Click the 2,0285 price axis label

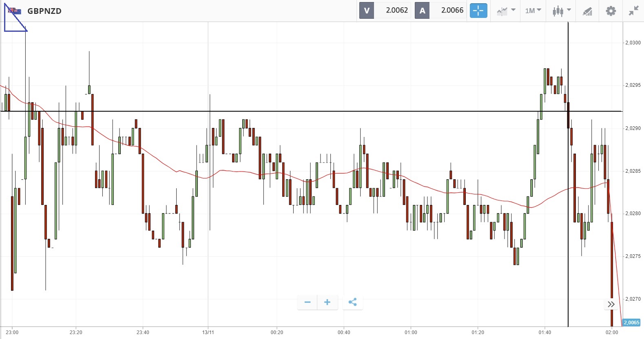633,171
